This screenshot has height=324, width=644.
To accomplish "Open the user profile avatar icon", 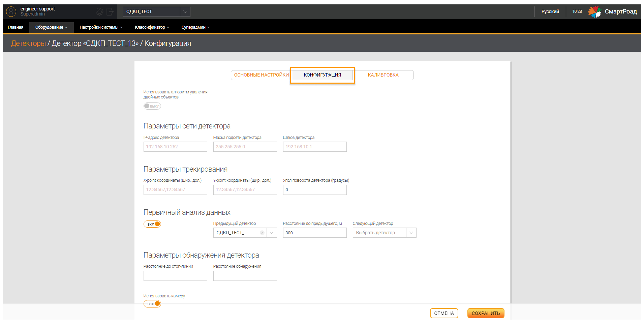I will [x=11, y=12].
